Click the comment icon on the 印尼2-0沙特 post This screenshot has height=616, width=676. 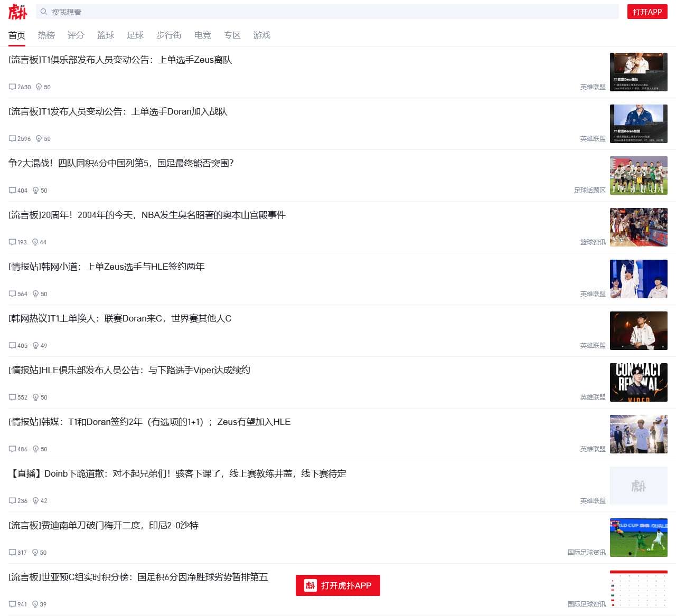(x=12, y=552)
